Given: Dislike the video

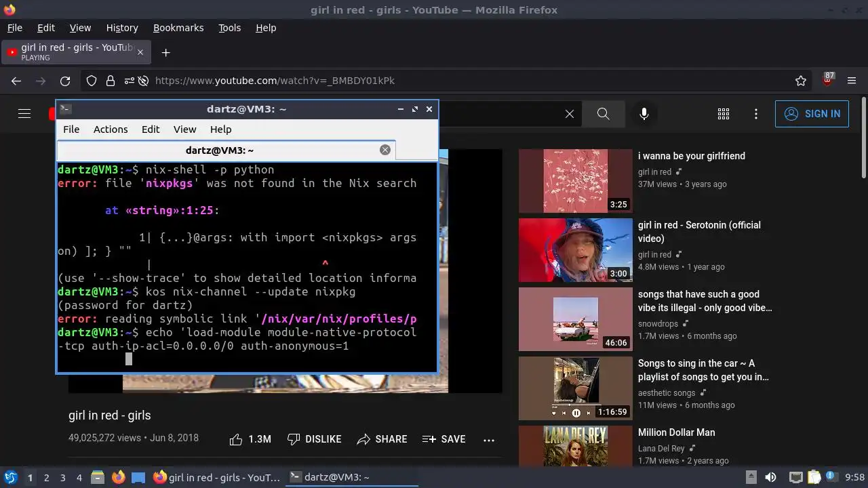Looking at the screenshot, I should (x=314, y=439).
